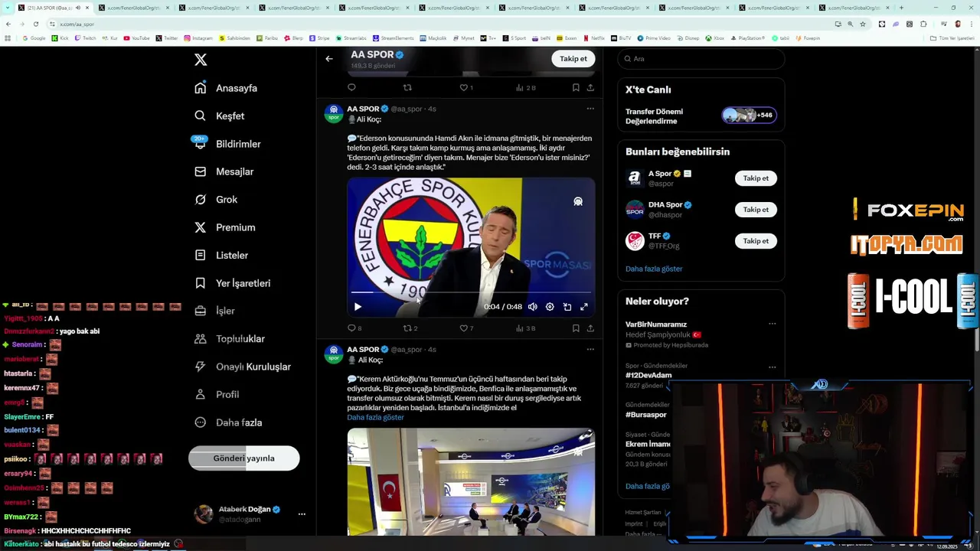This screenshot has height=551, width=980.
Task: Follow DHA Spor with Takip et
Action: tap(755, 210)
